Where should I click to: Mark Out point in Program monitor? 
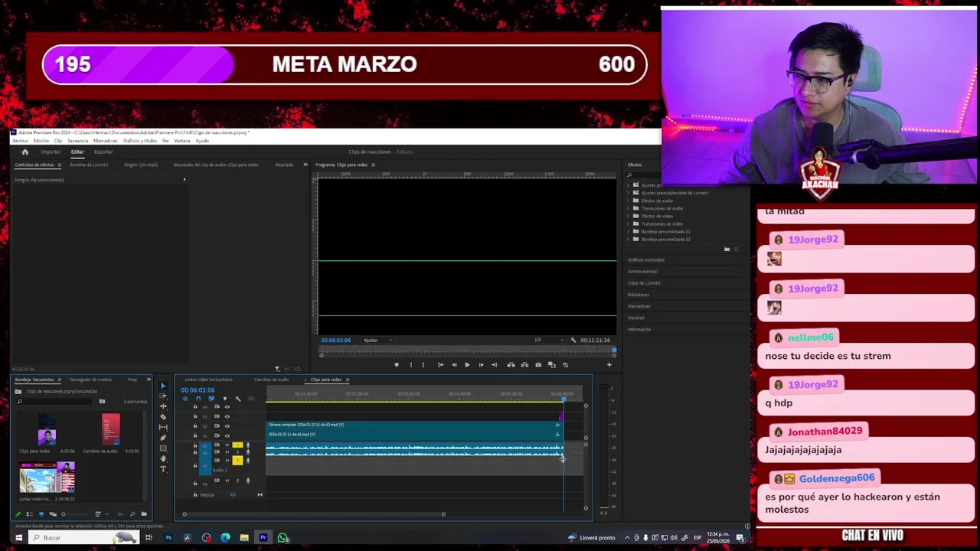(423, 365)
